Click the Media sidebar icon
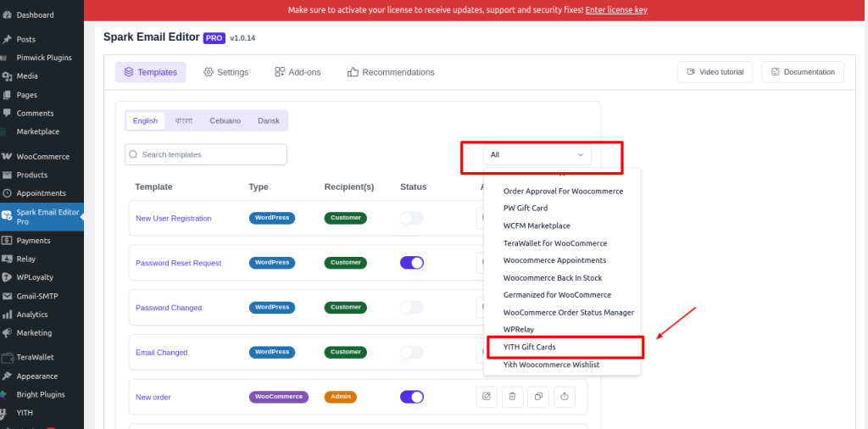Image resolution: width=868 pixels, height=429 pixels. (7, 76)
